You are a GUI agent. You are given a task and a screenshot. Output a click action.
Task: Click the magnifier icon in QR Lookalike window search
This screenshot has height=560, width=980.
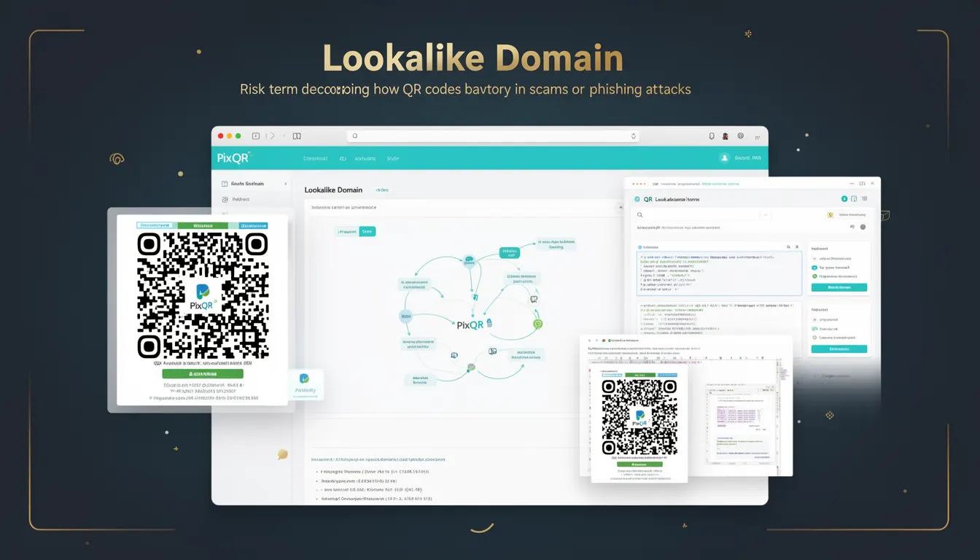[x=640, y=215]
